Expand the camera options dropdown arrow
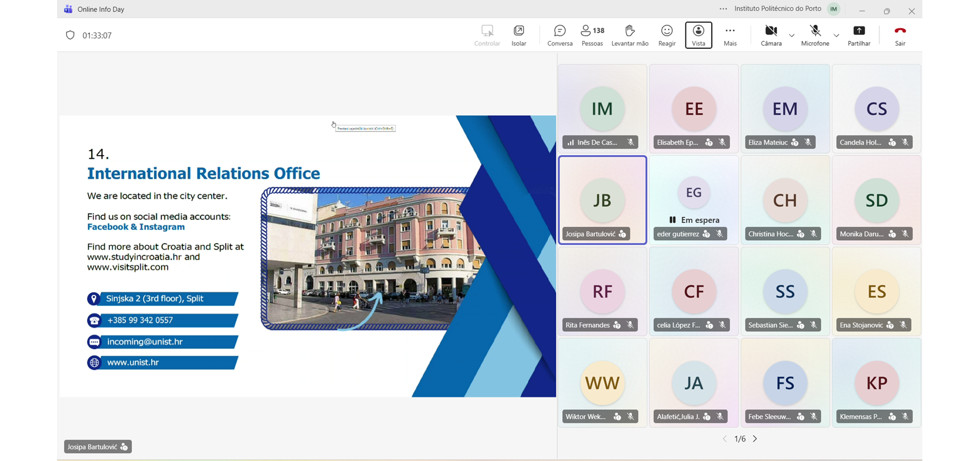Screen dimensions: 980x461 791,36
